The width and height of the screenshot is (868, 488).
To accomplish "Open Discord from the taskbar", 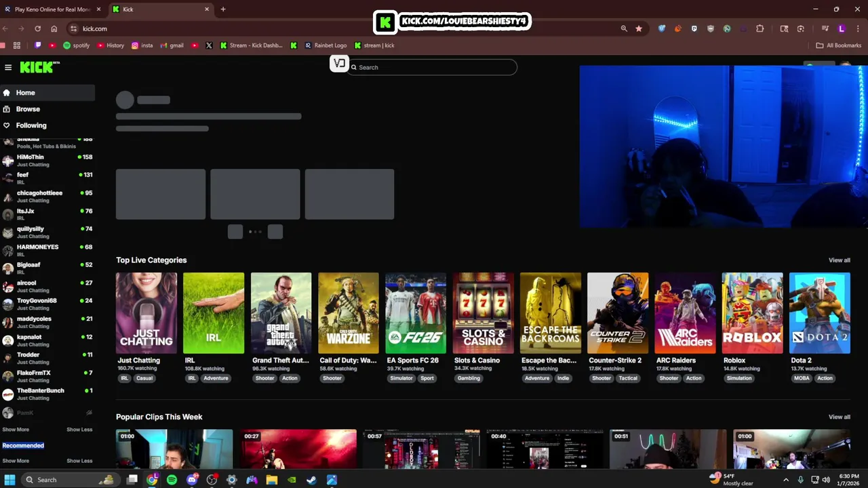I will [x=192, y=480].
